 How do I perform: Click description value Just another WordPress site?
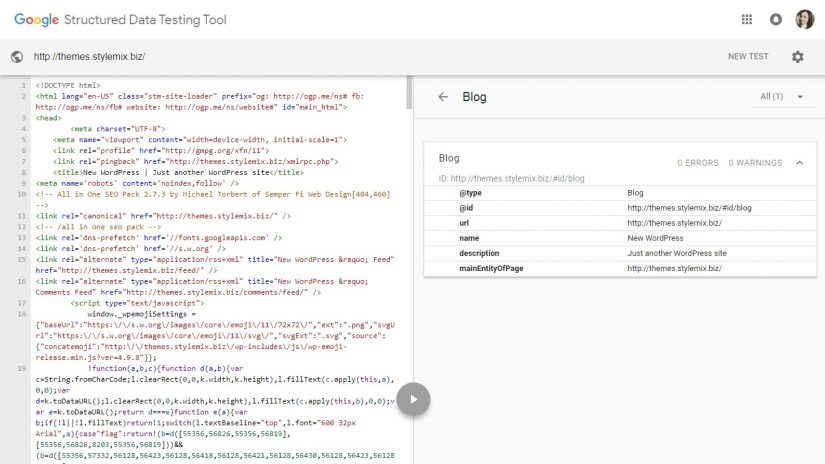click(677, 253)
